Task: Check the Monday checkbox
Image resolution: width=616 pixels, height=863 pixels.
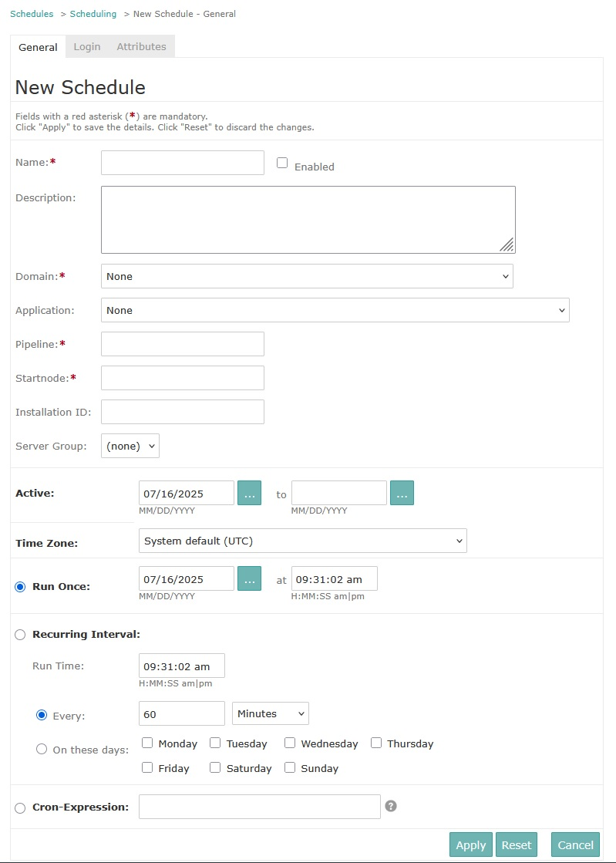Action: point(146,743)
